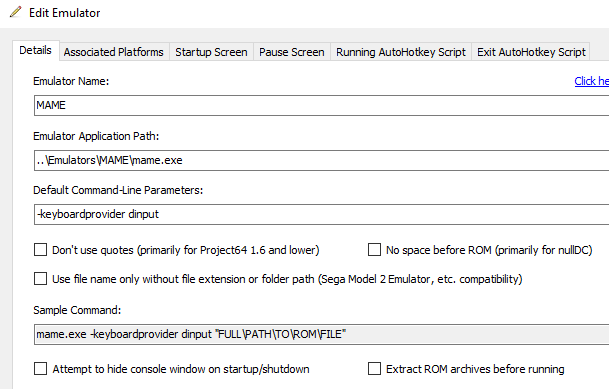This screenshot has height=389, width=609.
Task: Enable the Don't use quotes checkbox
Action: click(40, 250)
